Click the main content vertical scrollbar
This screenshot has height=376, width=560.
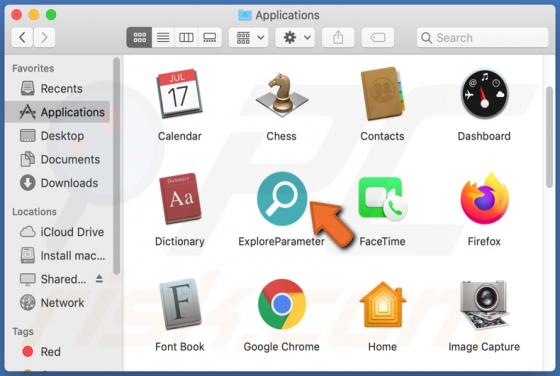click(549, 136)
